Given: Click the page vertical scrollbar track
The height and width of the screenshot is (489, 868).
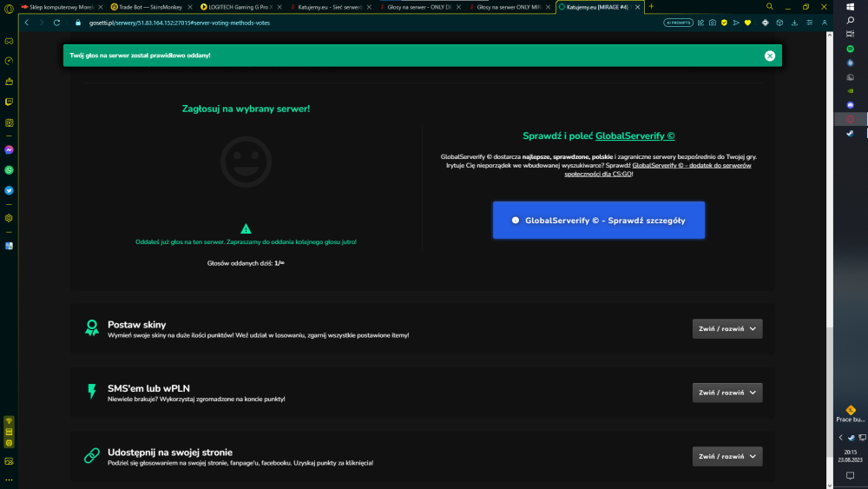Looking at the screenshot, I should tap(829, 259).
